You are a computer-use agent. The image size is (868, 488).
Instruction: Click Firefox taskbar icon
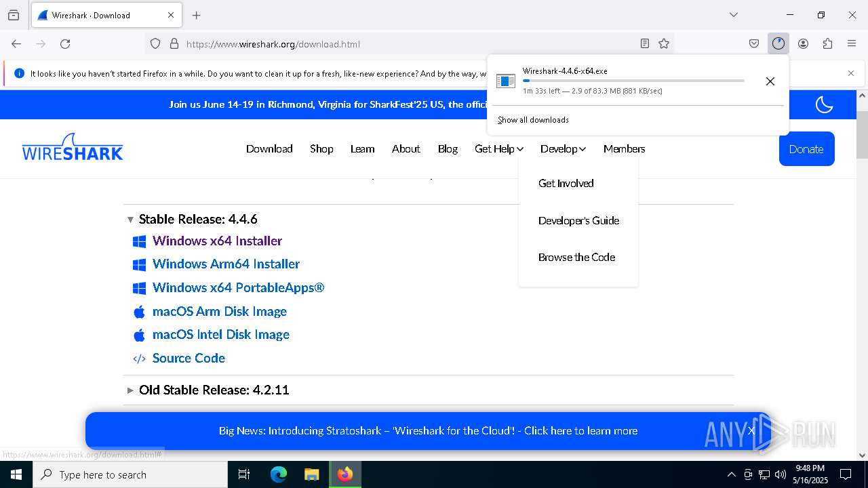tap(345, 474)
